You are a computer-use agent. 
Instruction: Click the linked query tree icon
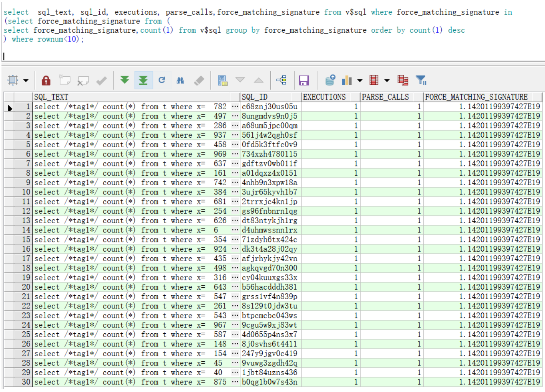tap(282, 80)
